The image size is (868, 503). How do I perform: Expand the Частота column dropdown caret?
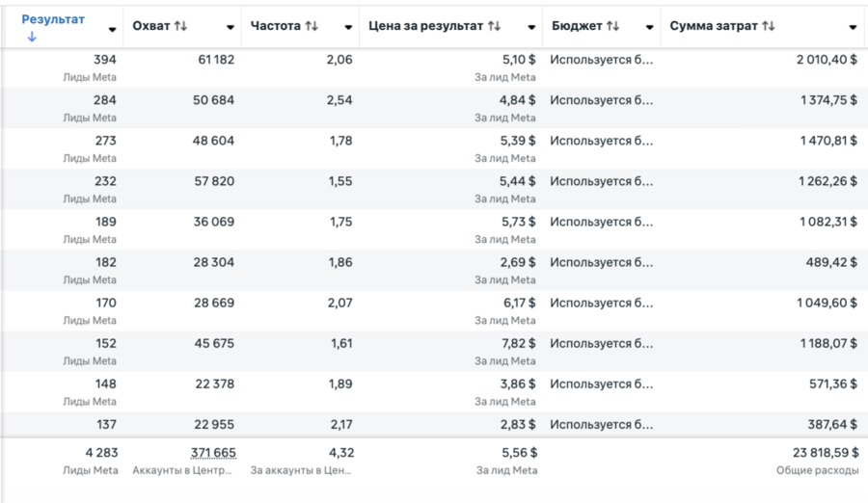pos(348,28)
